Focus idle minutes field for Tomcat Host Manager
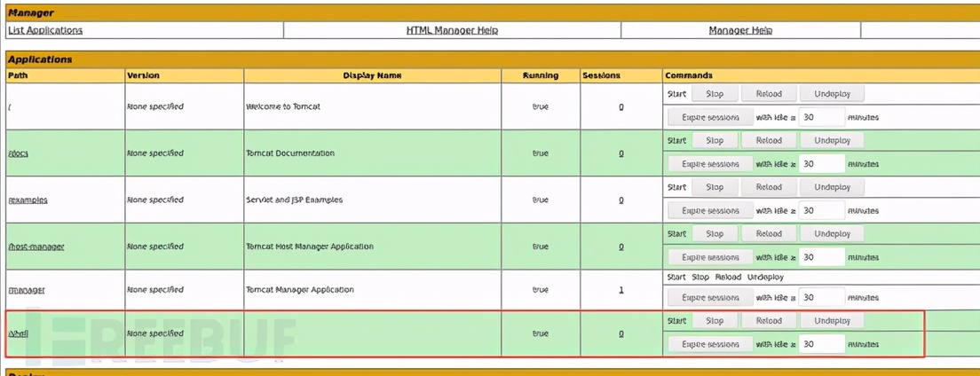Screen dimensions: 980x376 (822, 257)
